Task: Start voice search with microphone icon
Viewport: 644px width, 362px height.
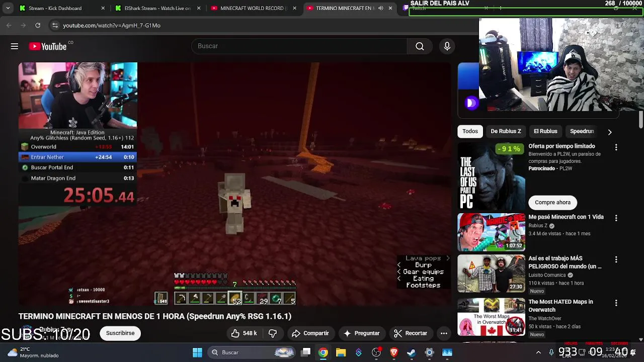Action: pos(447,46)
